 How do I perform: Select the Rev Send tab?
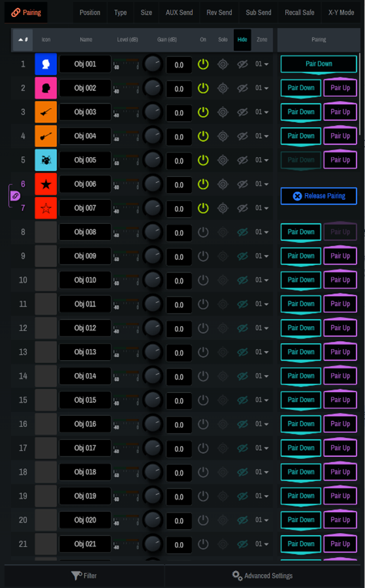(219, 12)
